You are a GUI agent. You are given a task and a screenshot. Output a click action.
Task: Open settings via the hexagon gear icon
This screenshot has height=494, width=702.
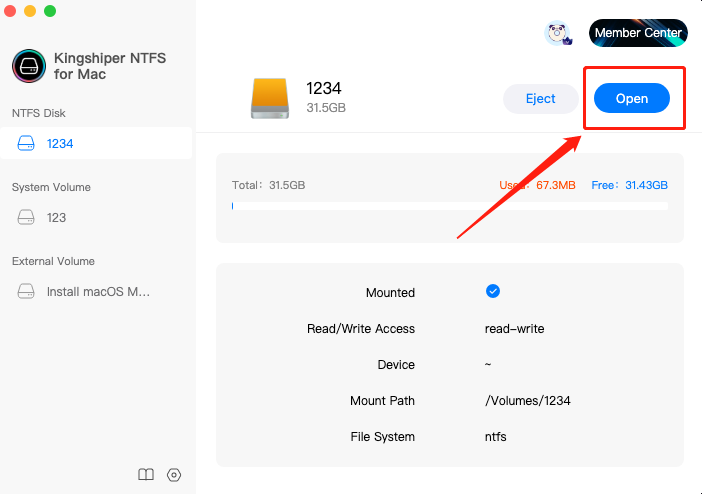pyautogui.click(x=174, y=475)
